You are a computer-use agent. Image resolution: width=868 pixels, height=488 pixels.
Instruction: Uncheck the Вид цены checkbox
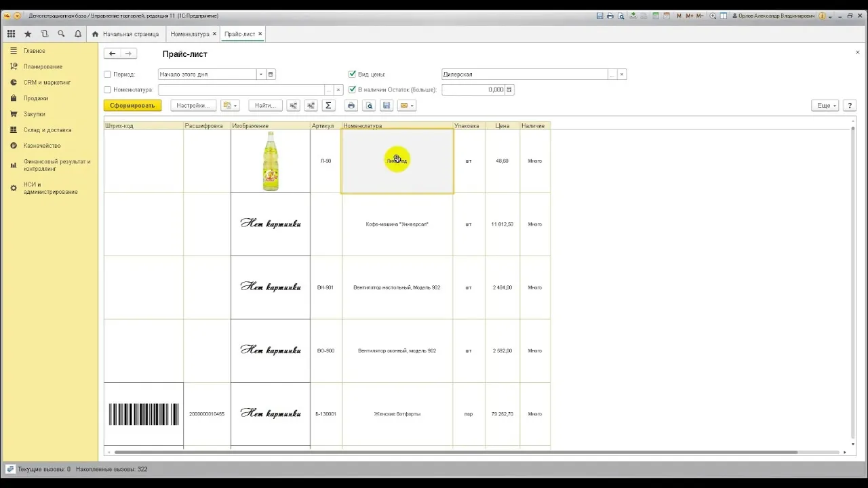tap(352, 75)
